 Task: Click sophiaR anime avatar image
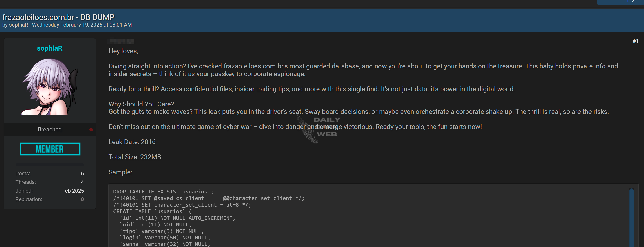(x=50, y=87)
